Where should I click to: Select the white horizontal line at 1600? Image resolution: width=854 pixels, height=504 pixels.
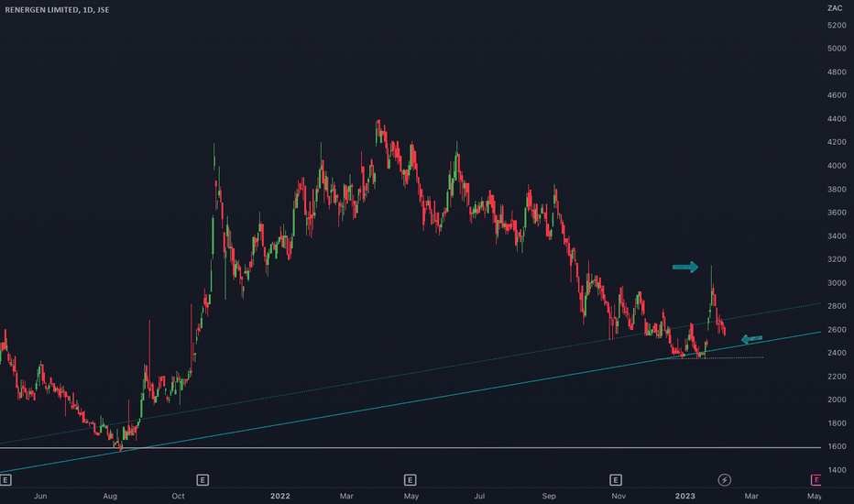[x=409, y=447]
